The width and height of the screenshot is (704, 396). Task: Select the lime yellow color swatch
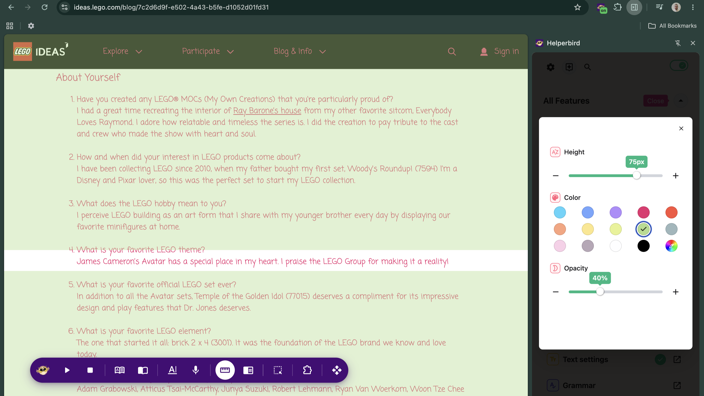[616, 229]
